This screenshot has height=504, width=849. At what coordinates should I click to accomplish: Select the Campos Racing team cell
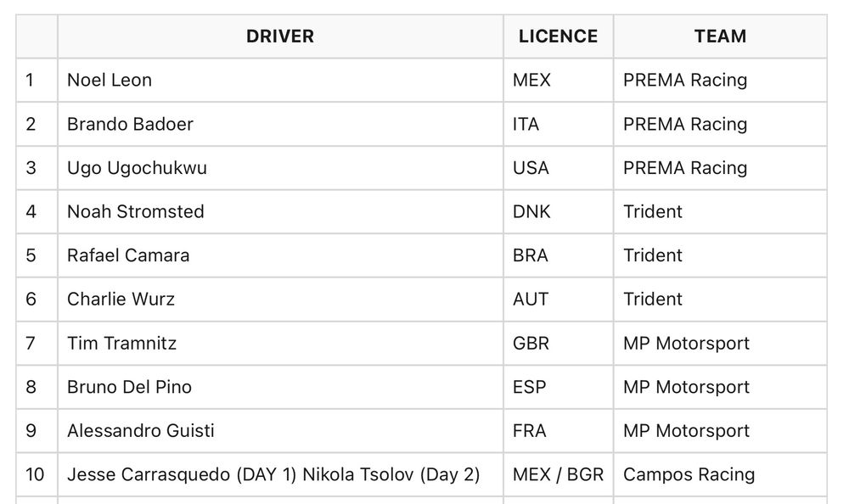click(689, 474)
